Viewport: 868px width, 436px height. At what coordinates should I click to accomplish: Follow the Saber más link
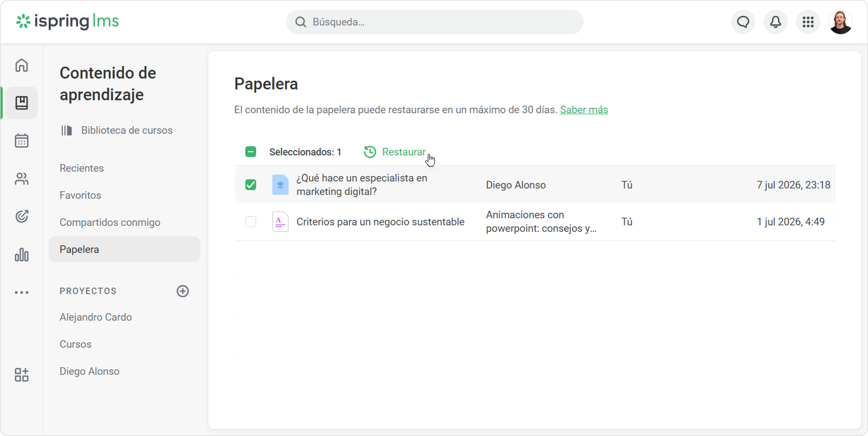[584, 110]
